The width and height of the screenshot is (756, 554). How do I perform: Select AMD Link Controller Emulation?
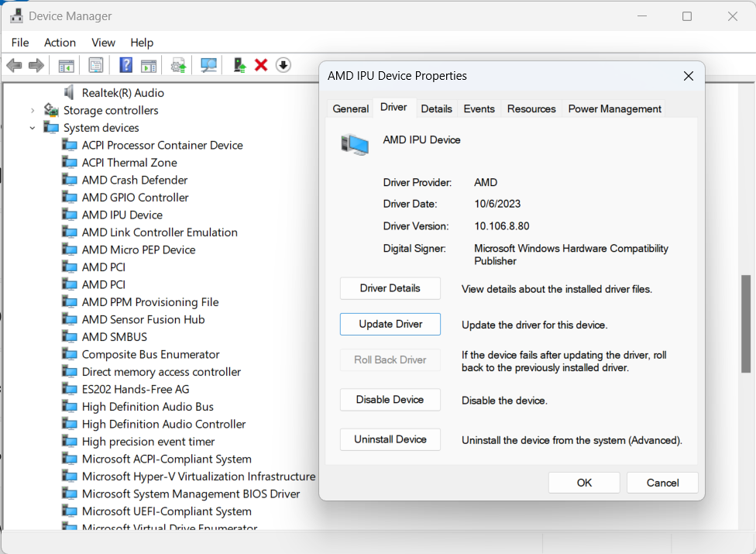(160, 232)
